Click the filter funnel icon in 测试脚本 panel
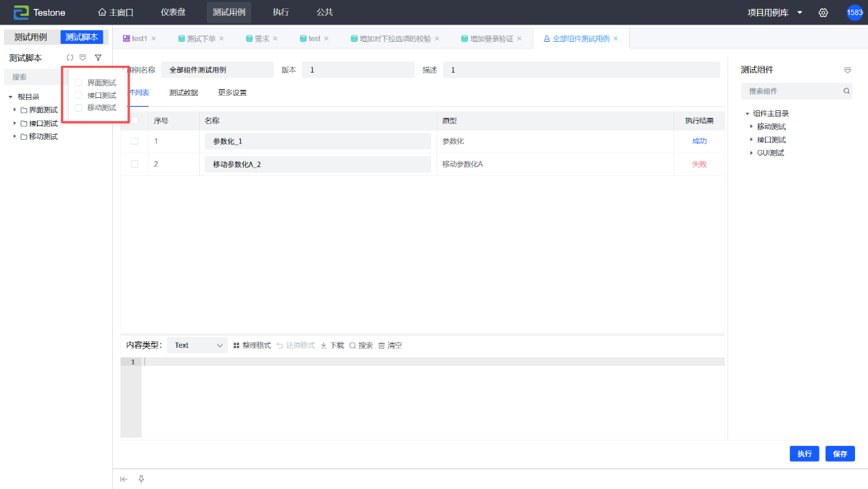Viewport: 868px width, 489px height. pos(98,58)
